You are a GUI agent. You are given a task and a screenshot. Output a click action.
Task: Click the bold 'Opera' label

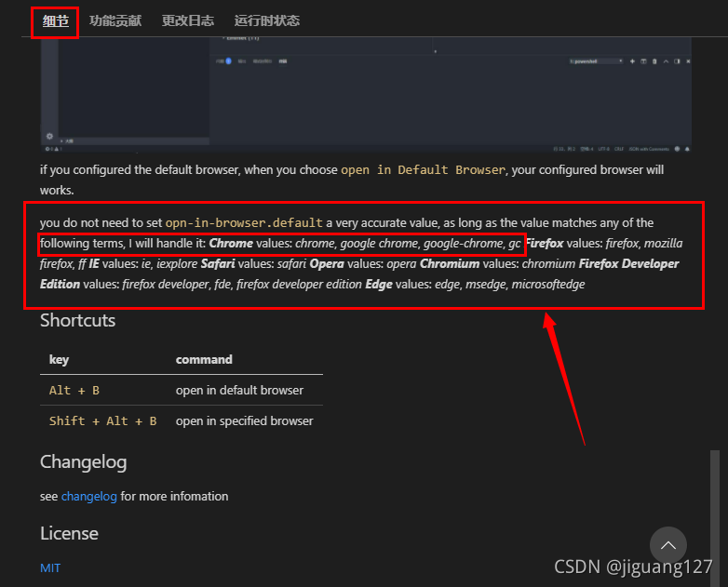point(327,263)
